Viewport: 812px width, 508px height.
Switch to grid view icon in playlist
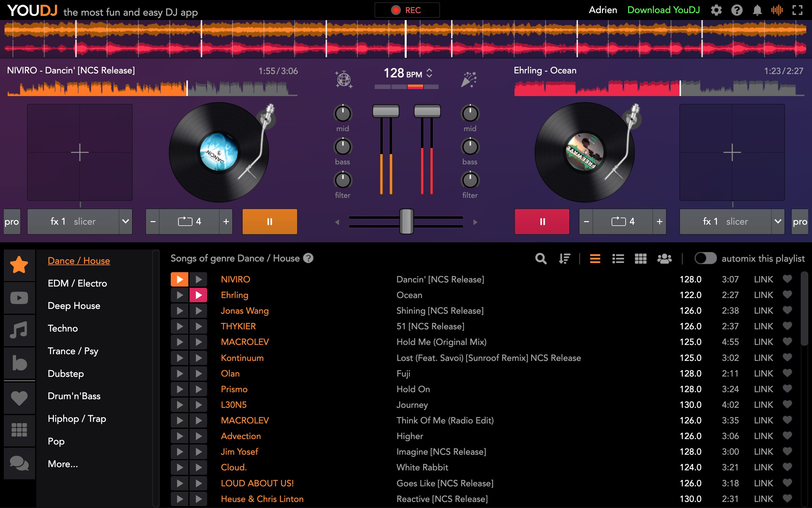pyautogui.click(x=640, y=258)
